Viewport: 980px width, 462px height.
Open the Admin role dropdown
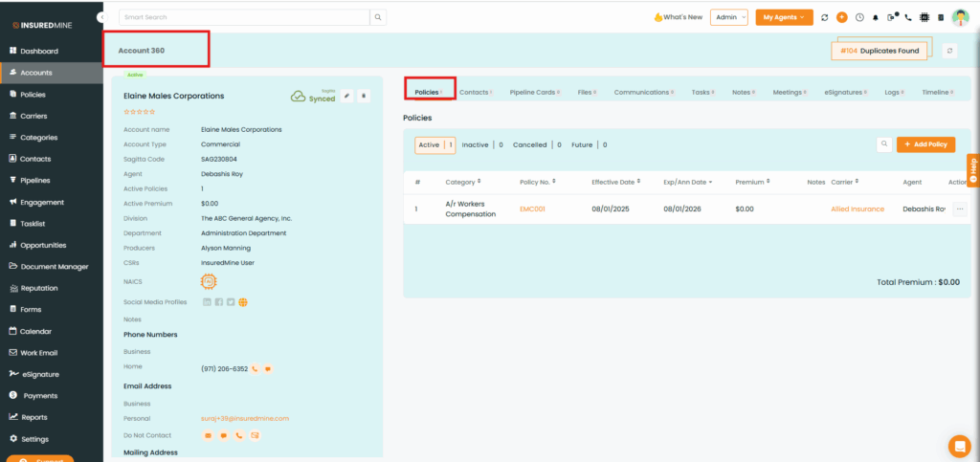[728, 17]
